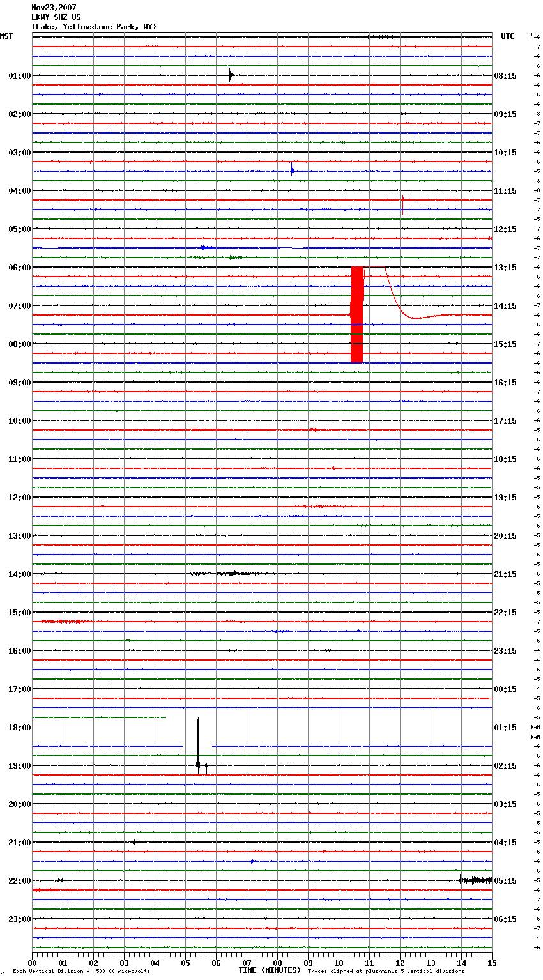Click the Traces clipped at plus/minus footnote

[386, 971]
